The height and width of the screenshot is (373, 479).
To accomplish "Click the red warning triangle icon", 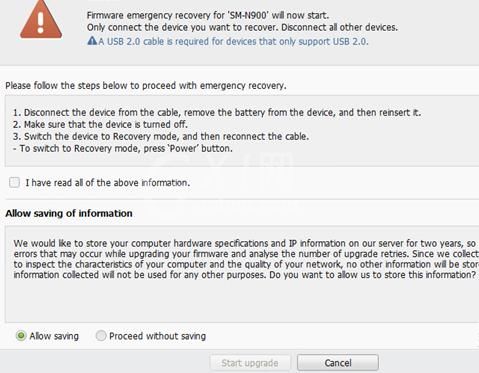I will [x=41, y=20].
